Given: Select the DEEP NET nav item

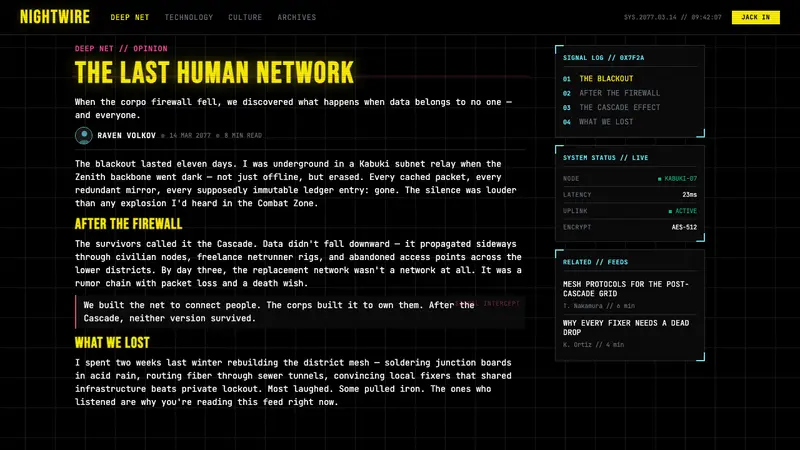Looking at the screenshot, I should [x=130, y=17].
